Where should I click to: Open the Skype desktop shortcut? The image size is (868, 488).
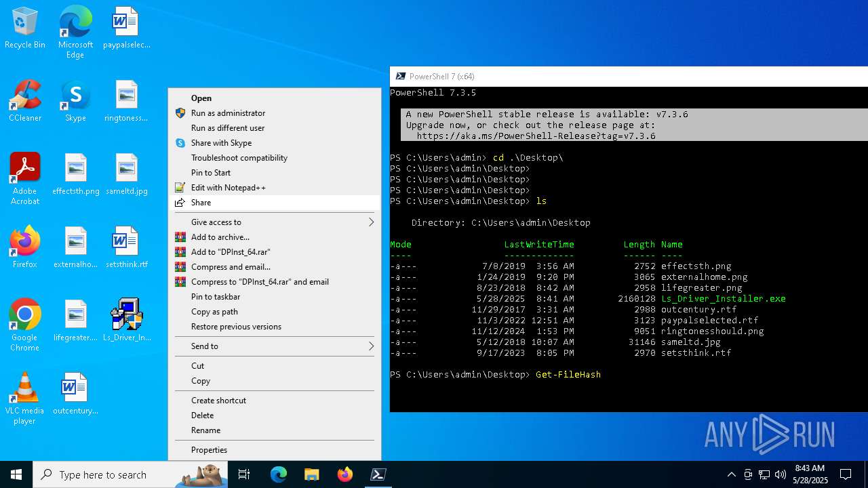click(x=75, y=102)
